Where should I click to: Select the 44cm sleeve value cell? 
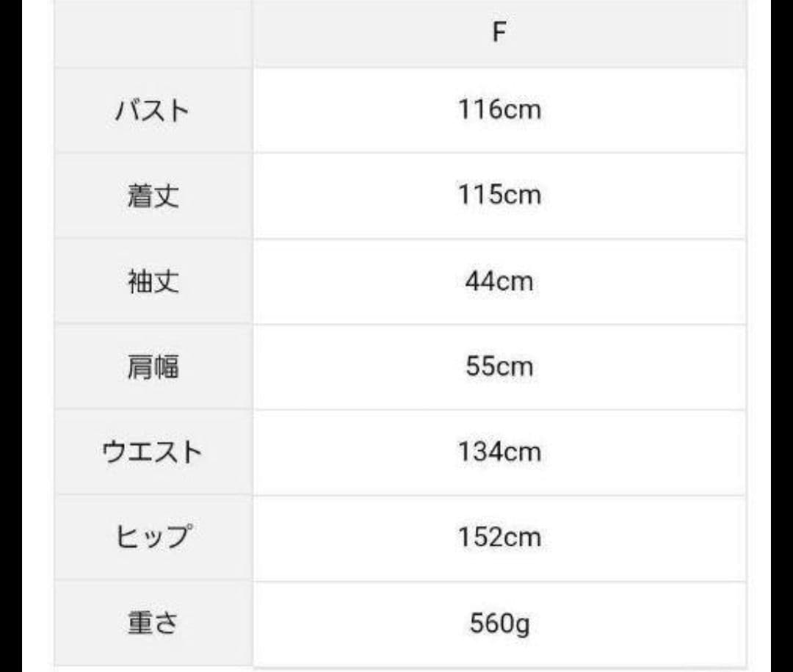(499, 281)
